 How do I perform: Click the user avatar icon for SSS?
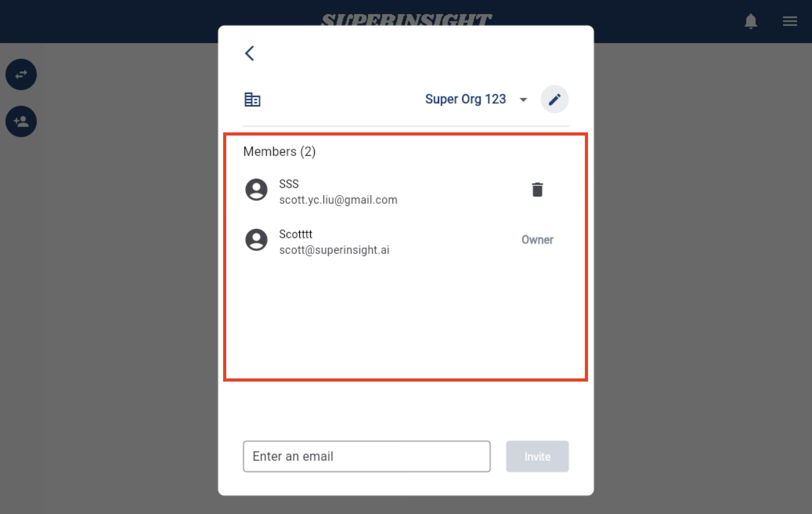click(x=256, y=190)
